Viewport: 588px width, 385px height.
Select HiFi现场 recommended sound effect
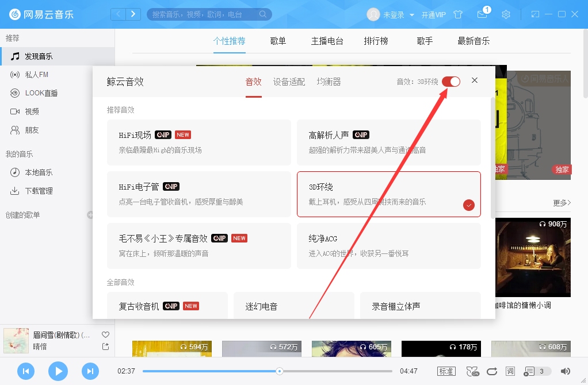[198, 143]
